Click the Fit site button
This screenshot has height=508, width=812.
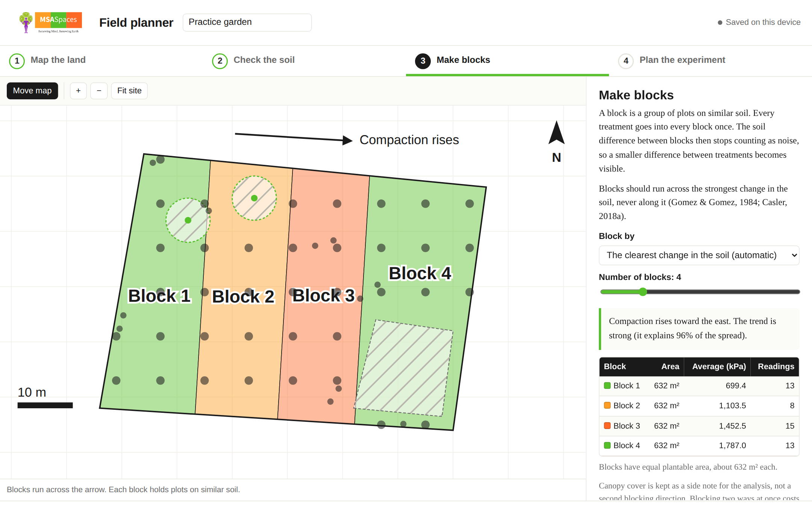(x=129, y=91)
